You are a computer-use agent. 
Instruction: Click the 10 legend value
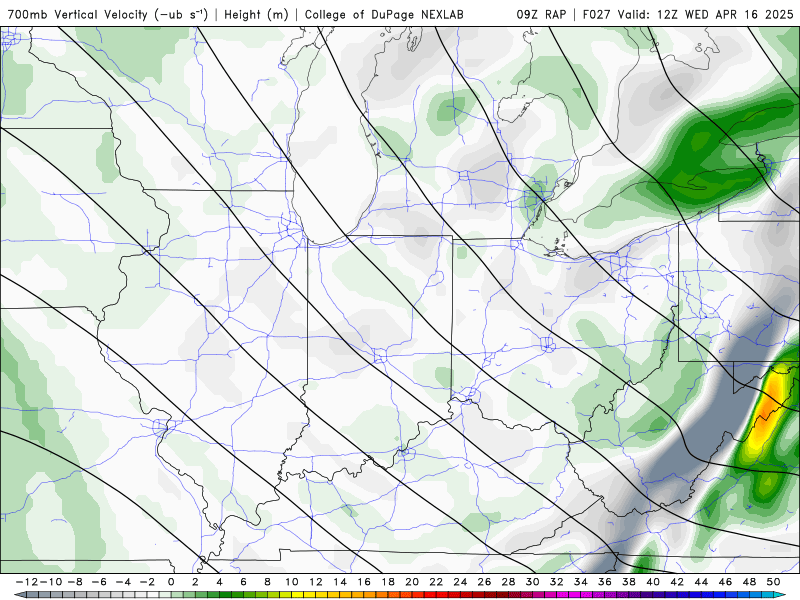point(291,582)
